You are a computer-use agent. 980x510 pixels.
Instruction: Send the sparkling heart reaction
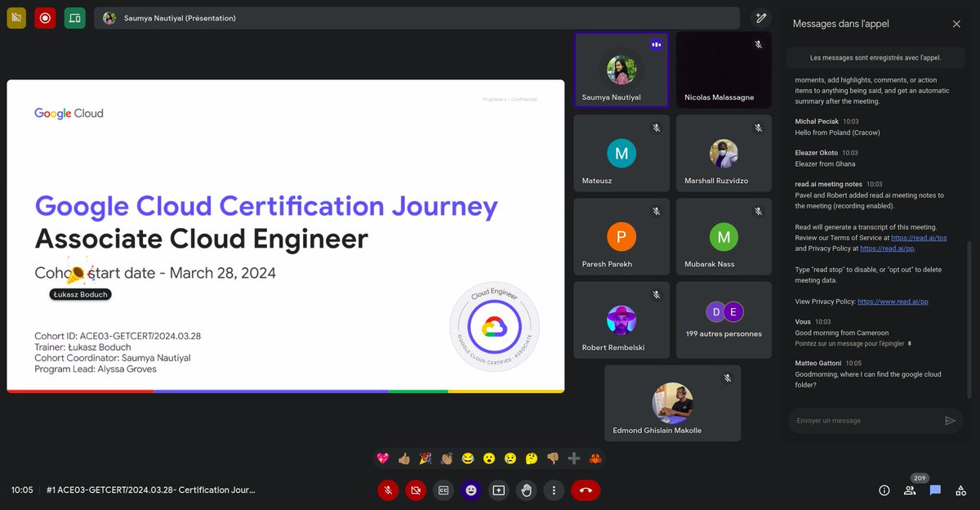pyautogui.click(x=383, y=459)
